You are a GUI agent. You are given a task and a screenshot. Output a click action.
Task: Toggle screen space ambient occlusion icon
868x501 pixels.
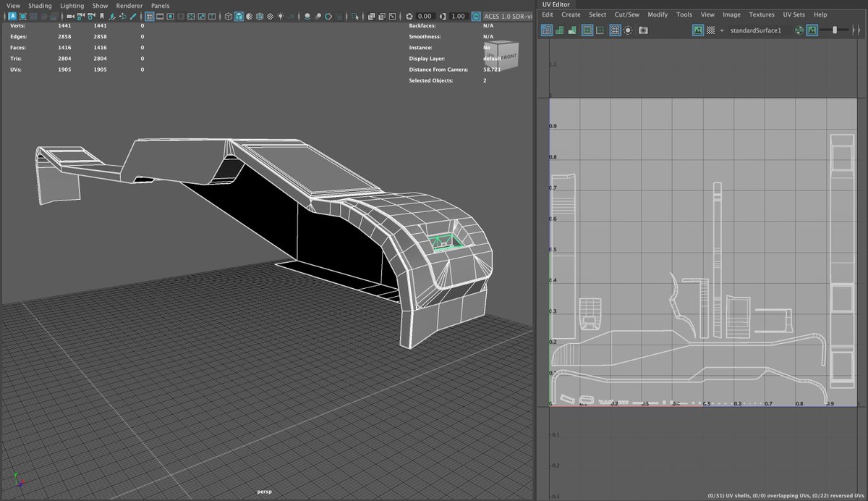click(x=307, y=16)
